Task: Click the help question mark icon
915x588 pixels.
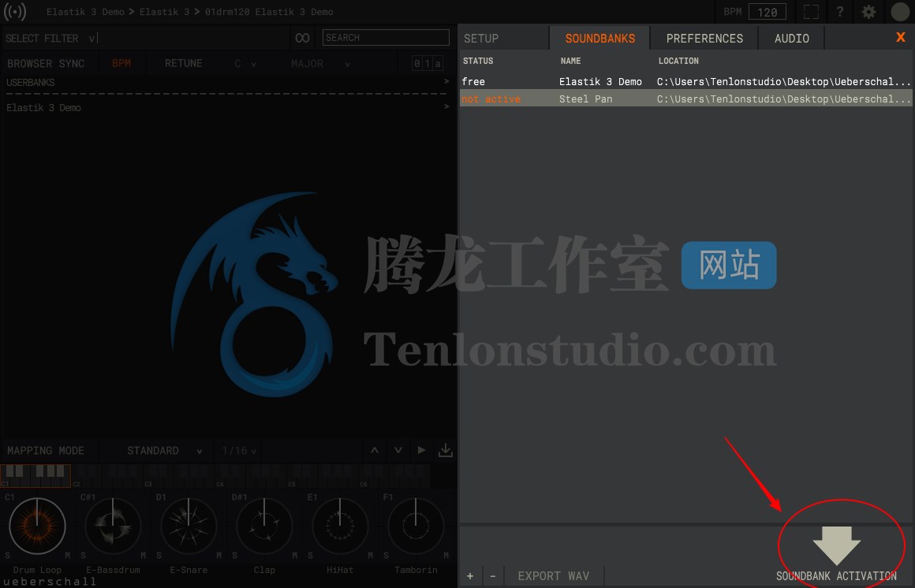Action: (839, 12)
